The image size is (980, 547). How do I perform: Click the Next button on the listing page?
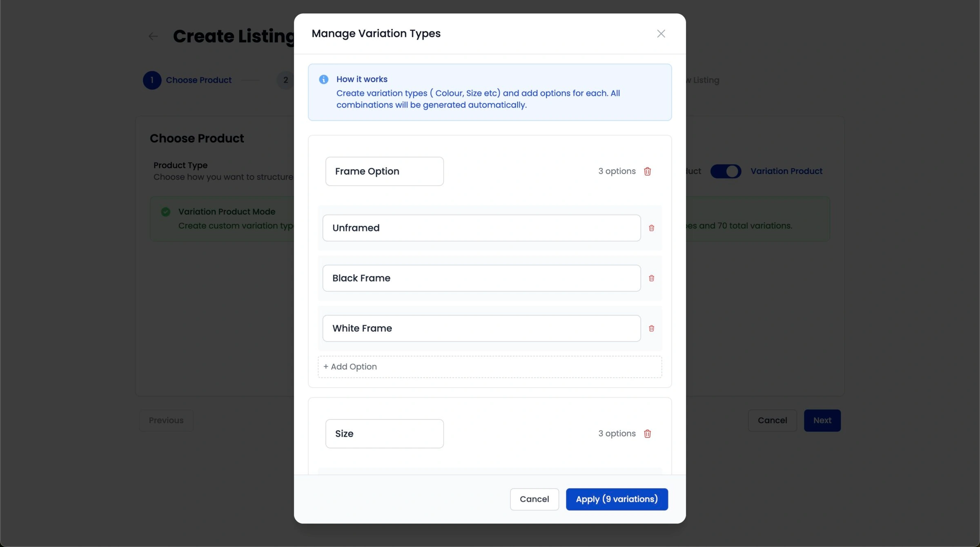(x=822, y=420)
